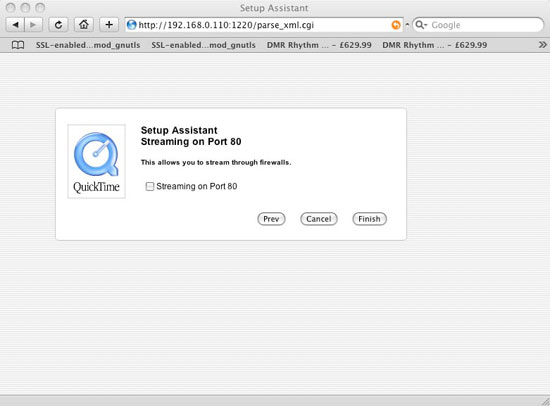The width and height of the screenshot is (550, 406).
Task: Open the bookmarks book icon
Action: click(x=18, y=45)
